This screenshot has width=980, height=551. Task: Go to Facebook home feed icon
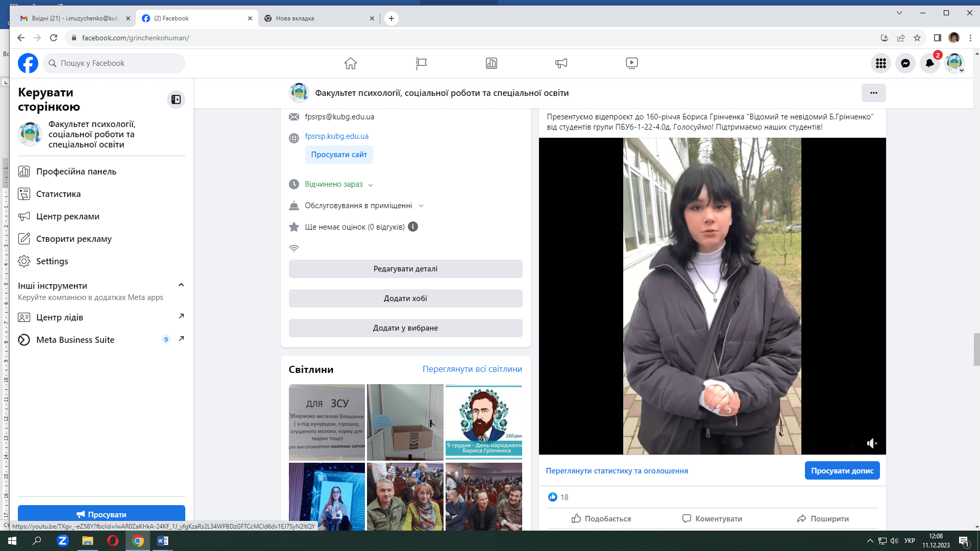[x=350, y=63]
